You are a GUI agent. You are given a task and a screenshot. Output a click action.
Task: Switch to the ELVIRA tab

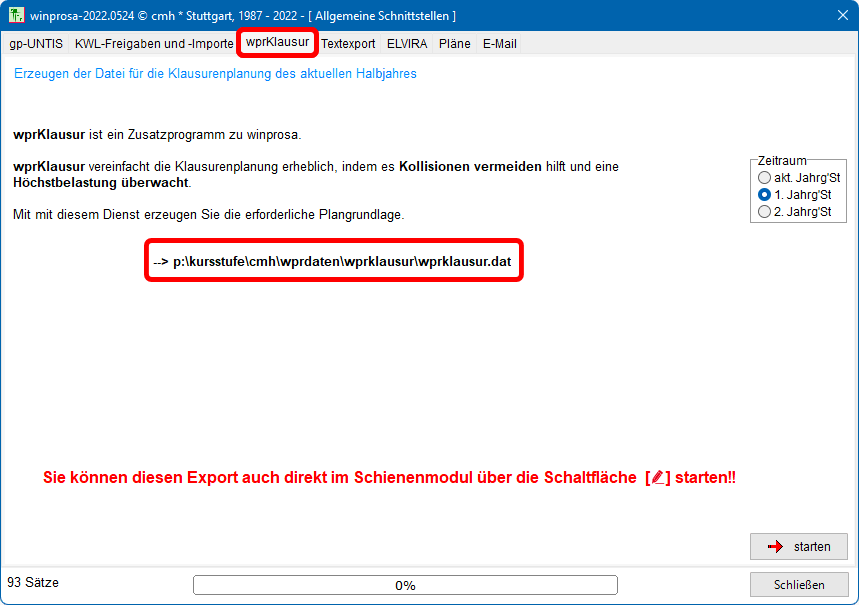[x=408, y=44]
